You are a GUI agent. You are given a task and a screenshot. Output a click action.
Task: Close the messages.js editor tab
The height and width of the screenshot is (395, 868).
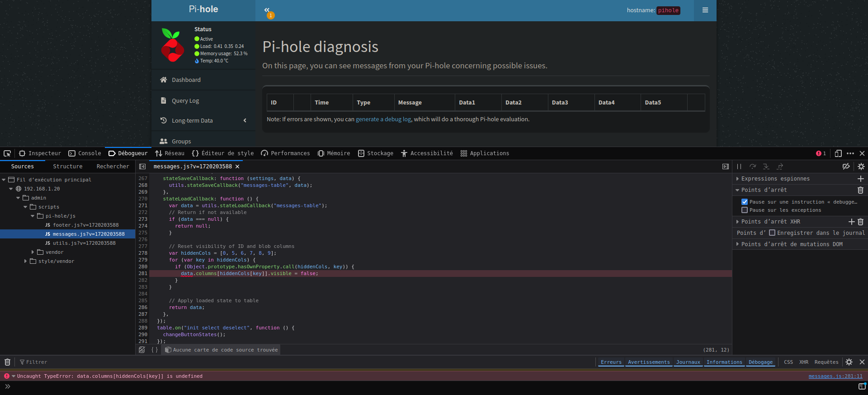tap(237, 167)
